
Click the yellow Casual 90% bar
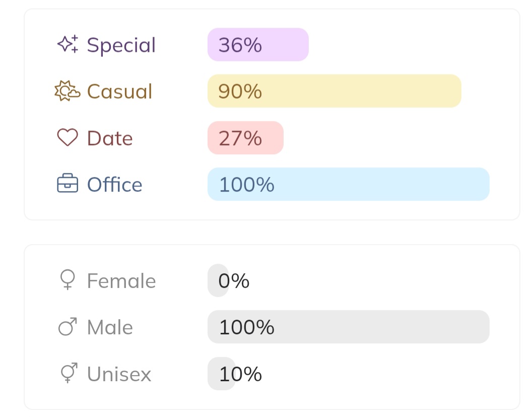334,91
